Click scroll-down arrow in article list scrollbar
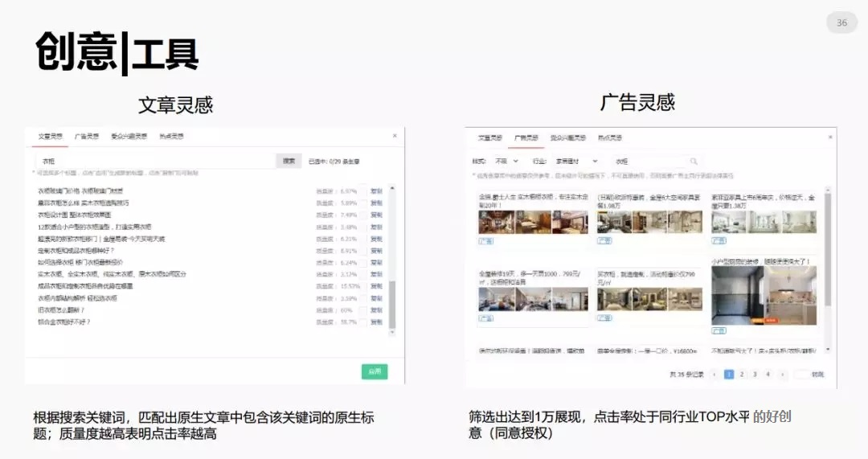This screenshot has width=868, height=459. click(392, 333)
